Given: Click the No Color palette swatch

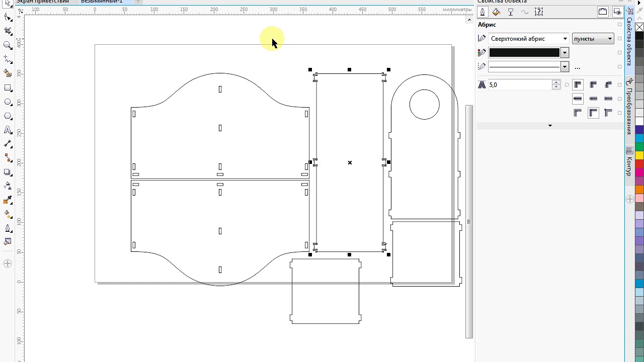Looking at the screenshot, I should tap(639, 27).
